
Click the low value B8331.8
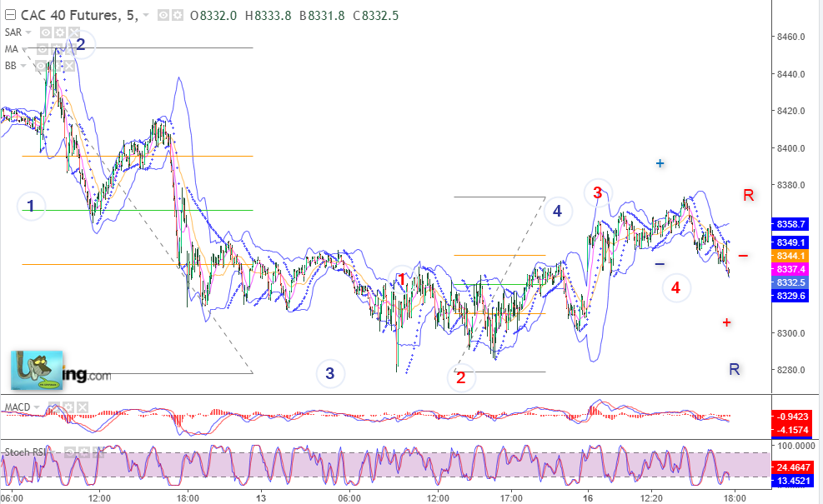[x=322, y=16]
